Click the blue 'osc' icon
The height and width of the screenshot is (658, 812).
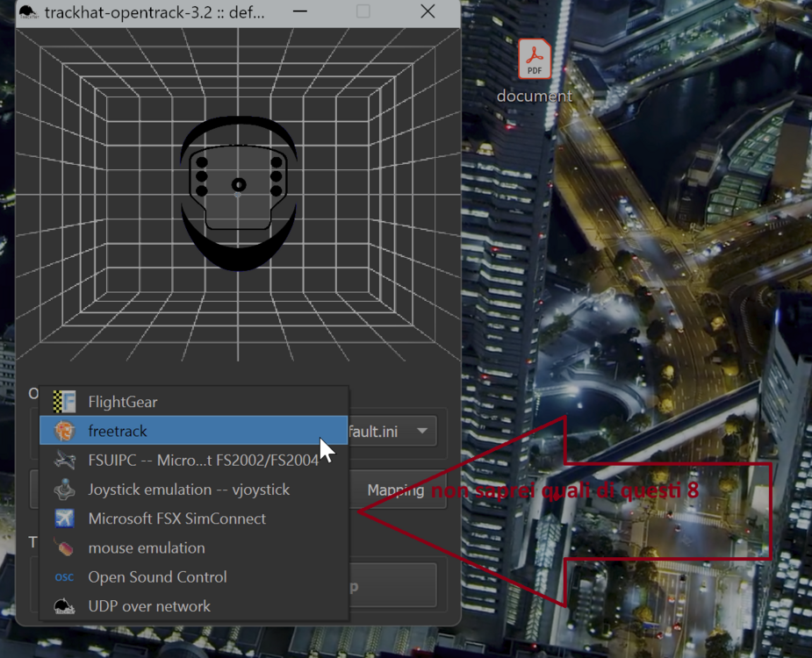click(x=62, y=577)
